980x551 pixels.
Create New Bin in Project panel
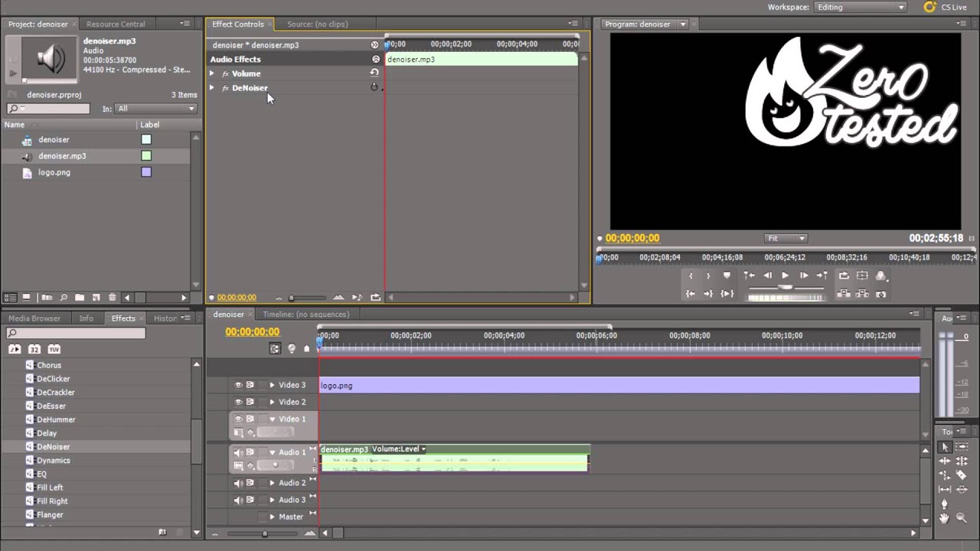80,298
